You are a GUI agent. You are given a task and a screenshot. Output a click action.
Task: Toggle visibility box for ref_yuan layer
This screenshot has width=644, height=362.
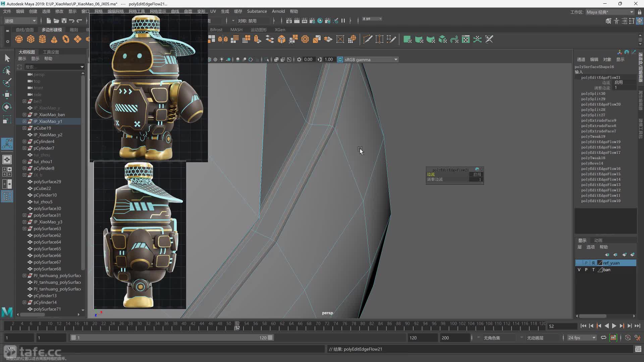pos(579,263)
